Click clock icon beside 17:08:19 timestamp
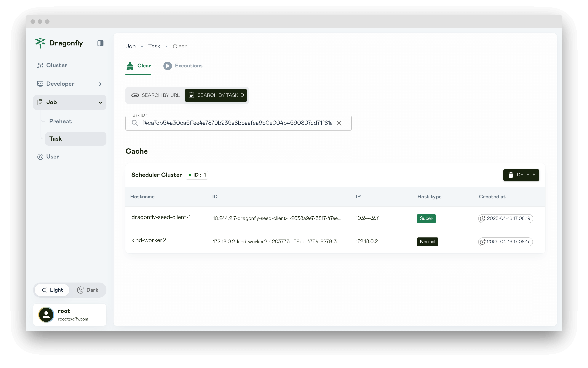Viewport: 588px width, 368px height. 483,219
